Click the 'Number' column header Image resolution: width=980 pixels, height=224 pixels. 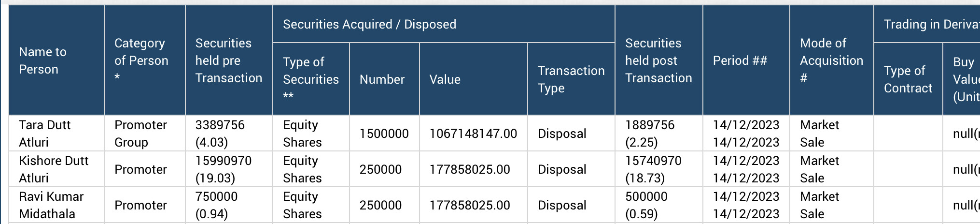[x=382, y=79]
